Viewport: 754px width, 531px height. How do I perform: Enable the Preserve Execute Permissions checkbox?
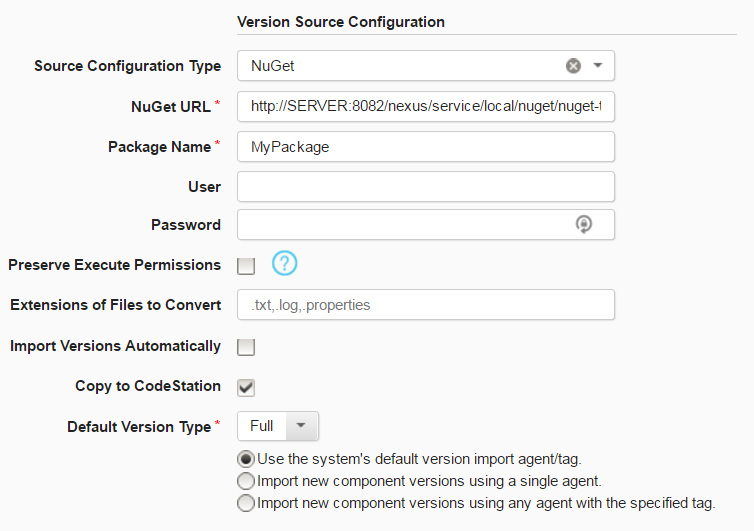click(x=246, y=266)
